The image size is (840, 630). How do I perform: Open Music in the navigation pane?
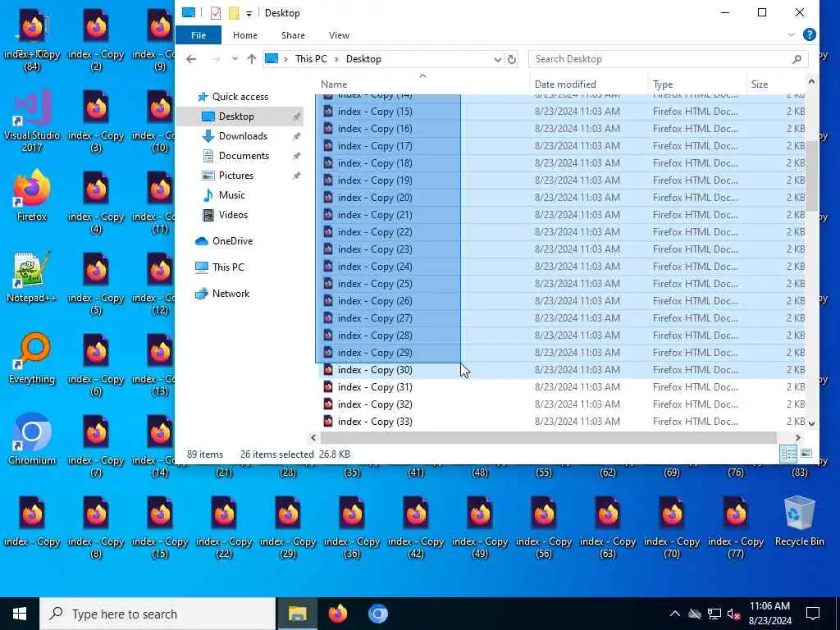tap(231, 195)
